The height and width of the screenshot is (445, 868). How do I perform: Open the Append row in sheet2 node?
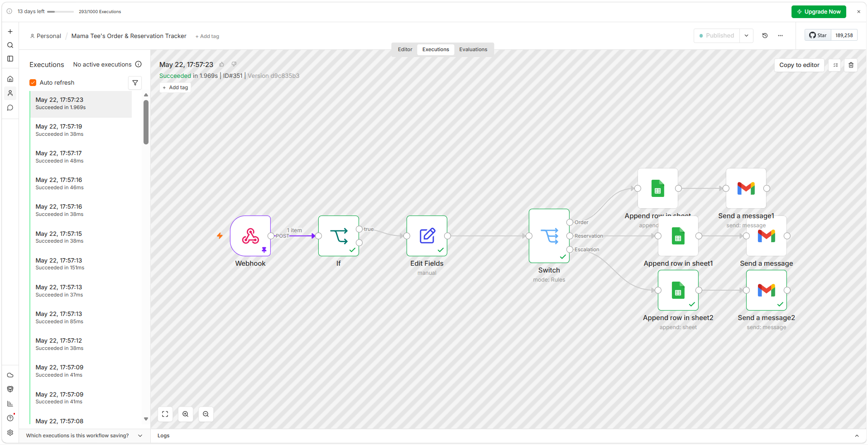point(678,290)
